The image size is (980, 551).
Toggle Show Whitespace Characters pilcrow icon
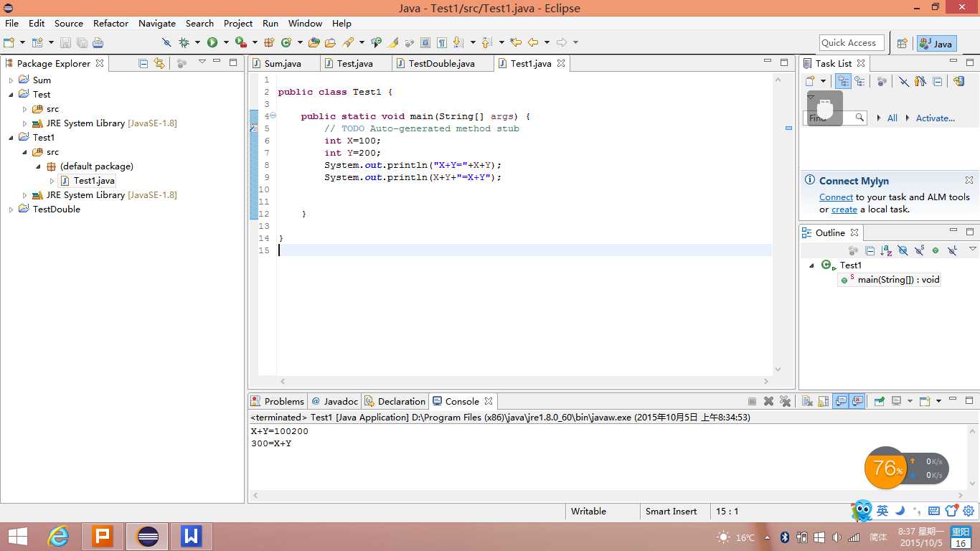(441, 42)
